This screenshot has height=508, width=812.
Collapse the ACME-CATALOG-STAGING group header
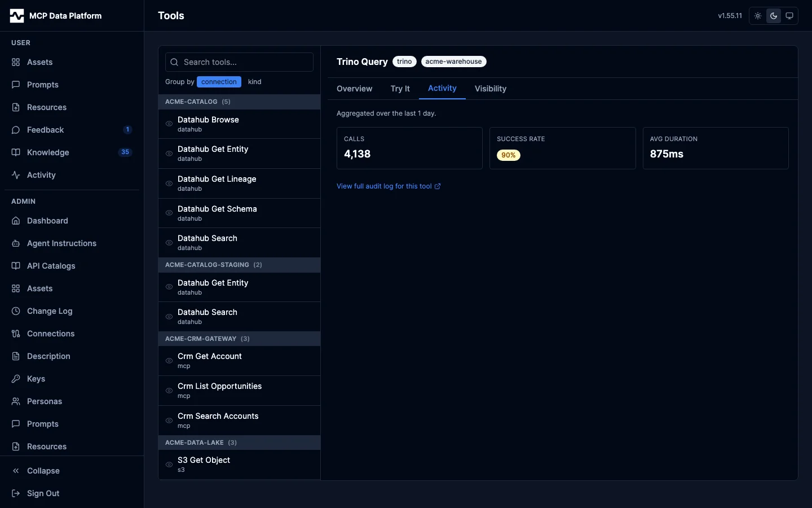(x=239, y=265)
